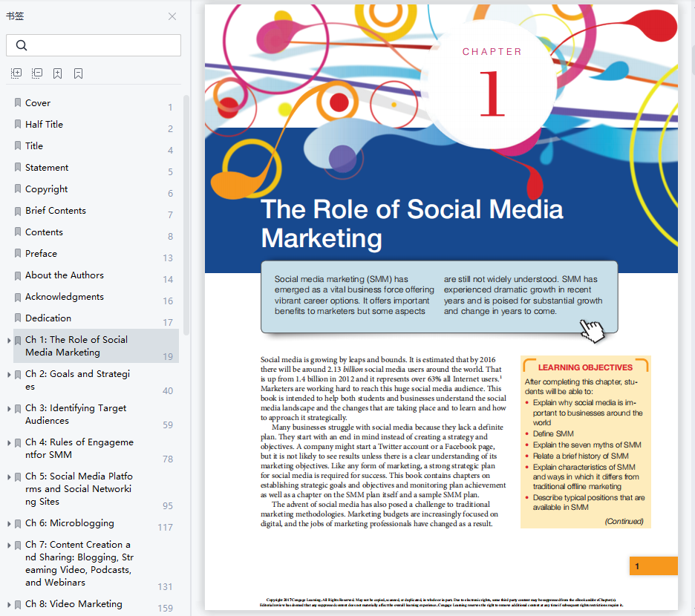Open About the Authors bookmark
Image resolution: width=695 pixels, height=616 pixels.
(65, 275)
